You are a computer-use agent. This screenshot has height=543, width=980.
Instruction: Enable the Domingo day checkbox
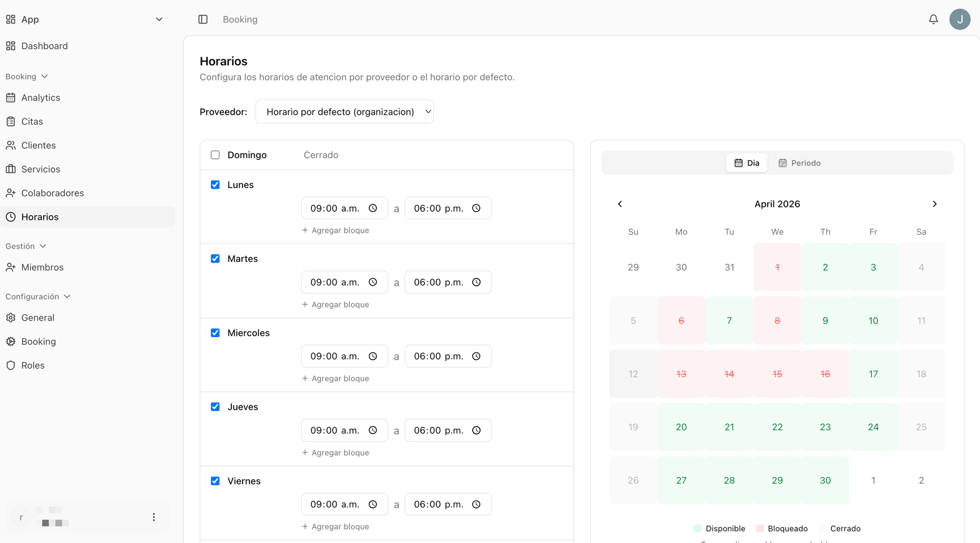pos(215,155)
